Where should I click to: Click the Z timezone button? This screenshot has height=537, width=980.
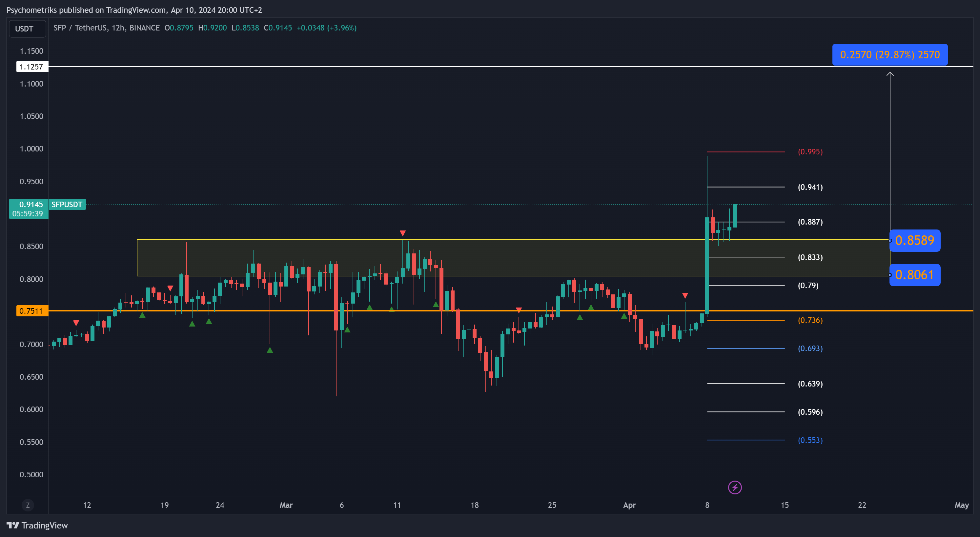(28, 505)
